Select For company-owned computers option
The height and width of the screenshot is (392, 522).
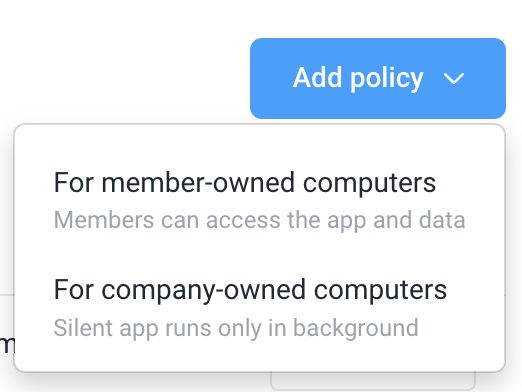pos(259,308)
